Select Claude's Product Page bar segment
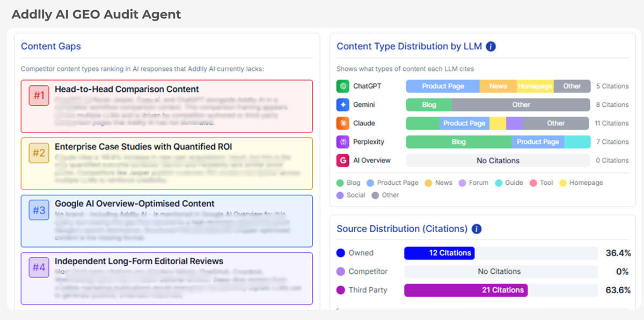644x320 pixels. point(464,123)
